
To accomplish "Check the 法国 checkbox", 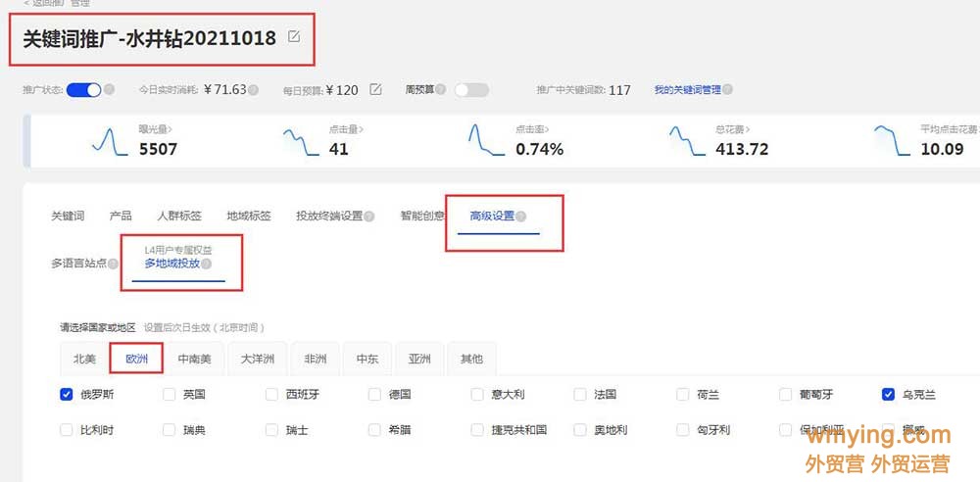I will pos(580,395).
